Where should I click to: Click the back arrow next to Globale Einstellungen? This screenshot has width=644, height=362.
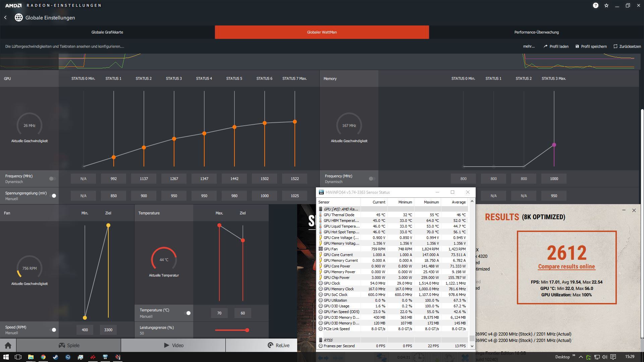[5, 17]
